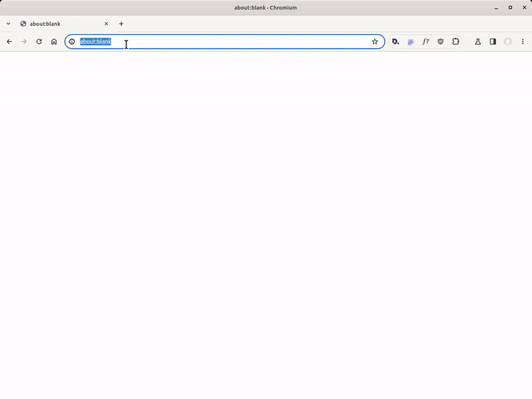Toggle the side panel
Screen dimensions: 532x399
493,42
